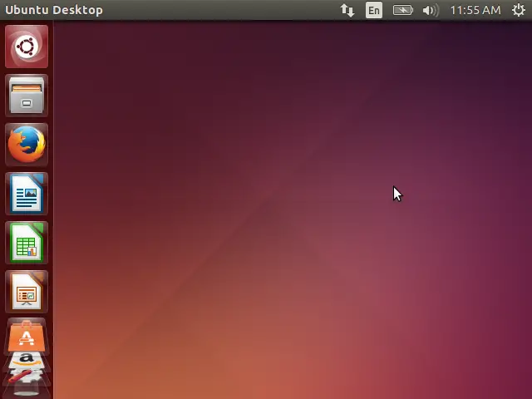Open the network connection indicator
Screen dimensions: 532x399
(x=347, y=10)
